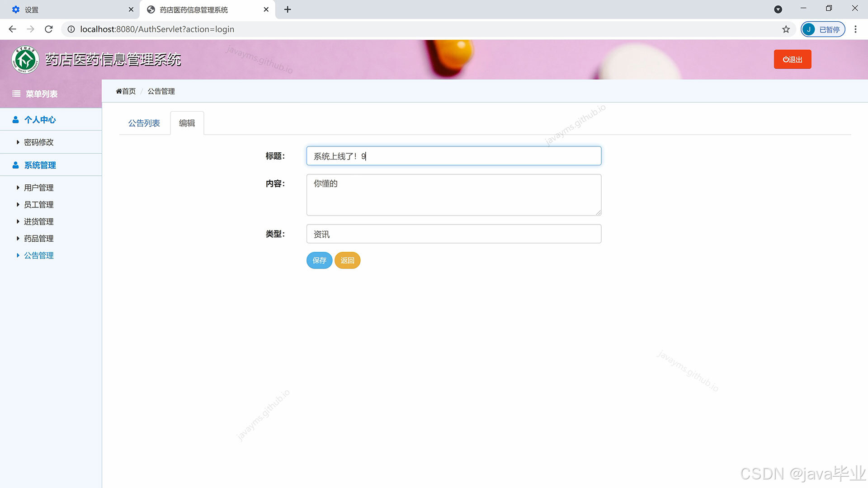Click the arrow beside 密码修改
Screen dimensions: 868x488
tap(18, 142)
